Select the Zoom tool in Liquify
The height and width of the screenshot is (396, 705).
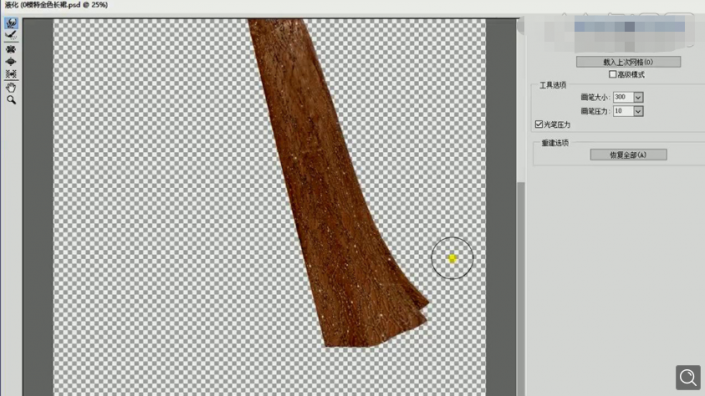(11, 100)
